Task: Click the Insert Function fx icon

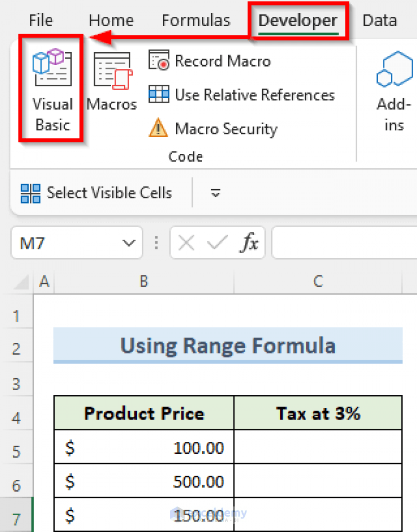Action: 249,243
